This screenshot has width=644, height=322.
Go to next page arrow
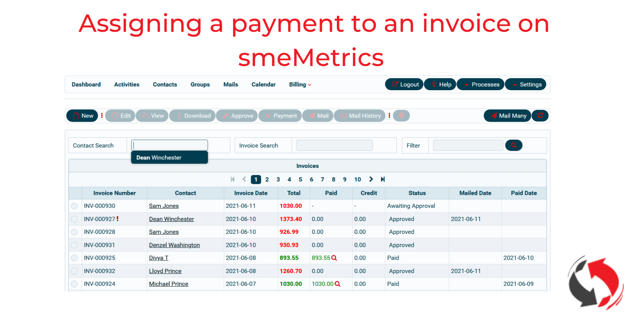coord(371,180)
